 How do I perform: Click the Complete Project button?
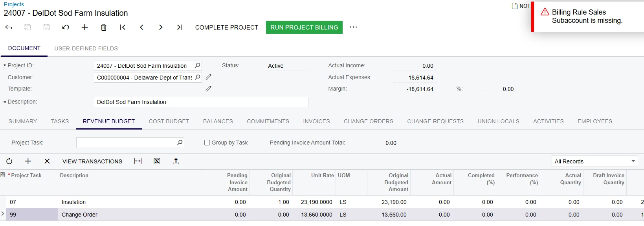pos(227,28)
